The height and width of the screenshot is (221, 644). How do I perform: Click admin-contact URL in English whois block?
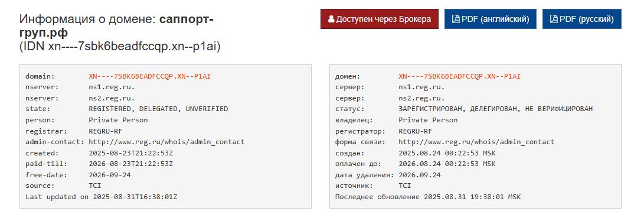coord(166,142)
